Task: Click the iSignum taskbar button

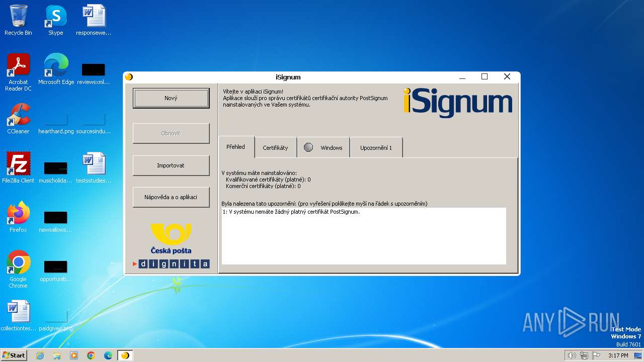Action: point(125,355)
